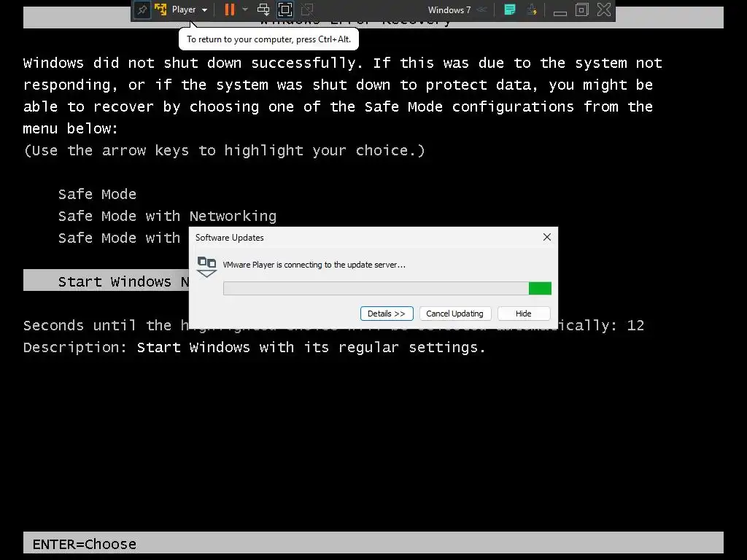Click the VMware update download icon
Image resolution: width=747 pixels, height=560 pixels.
pyautogui.click(x=206, y=267)
